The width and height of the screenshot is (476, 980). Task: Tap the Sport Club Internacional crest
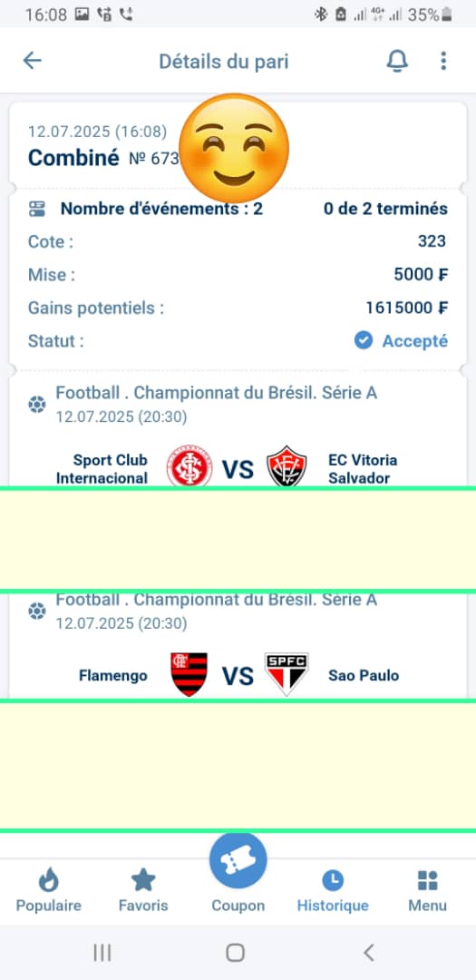(x=189, y=466)
